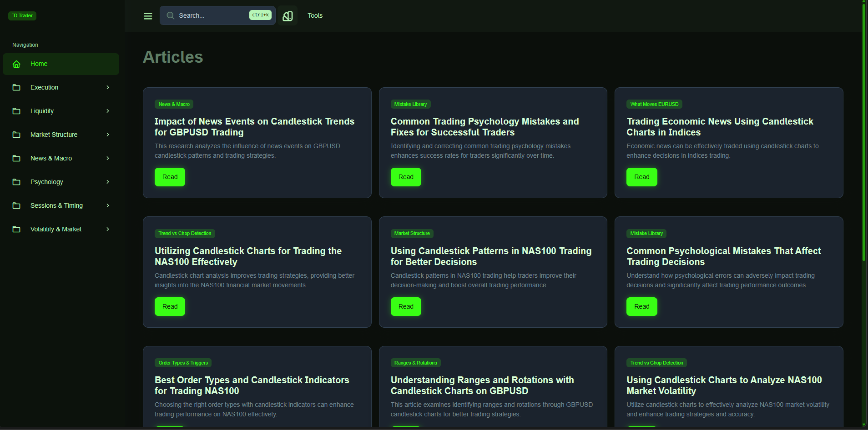Read the GBPUSD news events article
The image size is (868, 430).
[x=170, y=177]
